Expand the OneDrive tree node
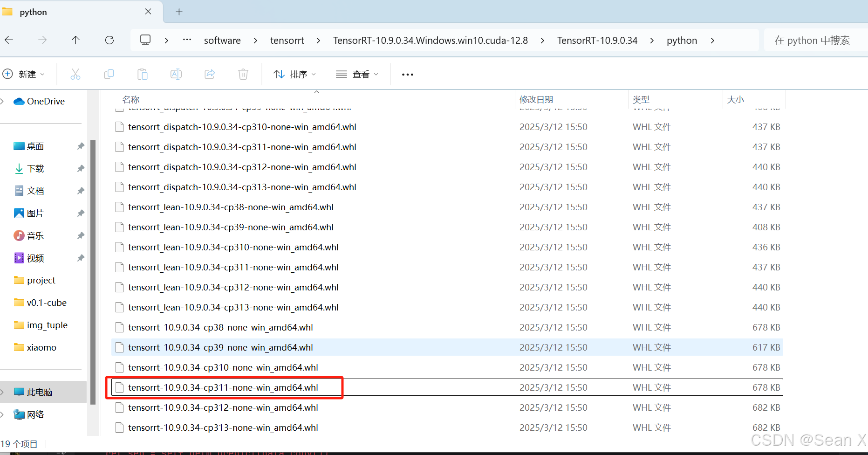868x455 pixels. coord(2,101)
